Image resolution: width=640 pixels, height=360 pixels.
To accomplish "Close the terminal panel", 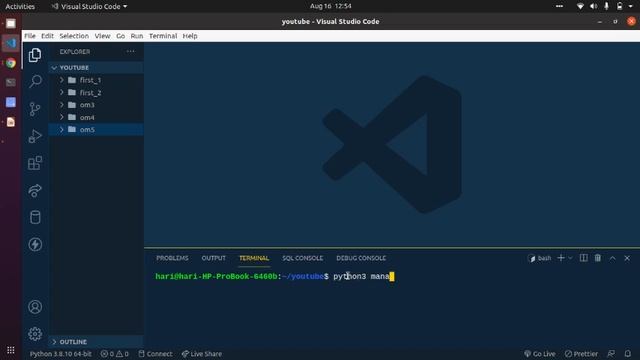I will pyautogui.click(x=627, y=258).
